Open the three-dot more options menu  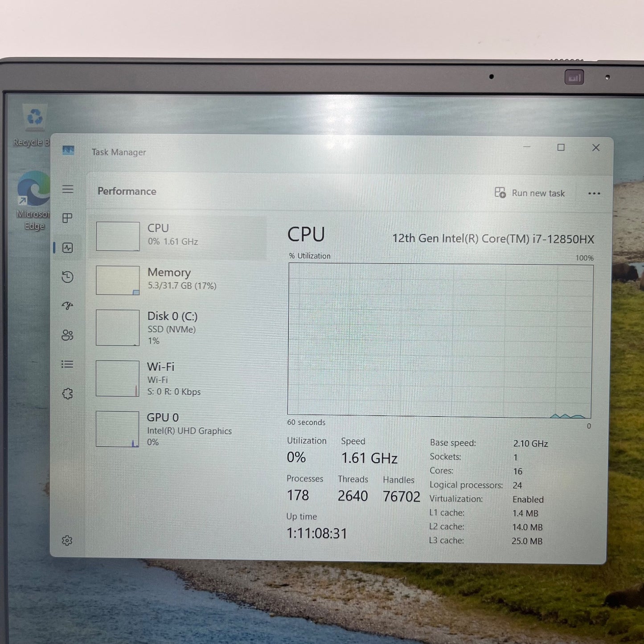(594, 193)
